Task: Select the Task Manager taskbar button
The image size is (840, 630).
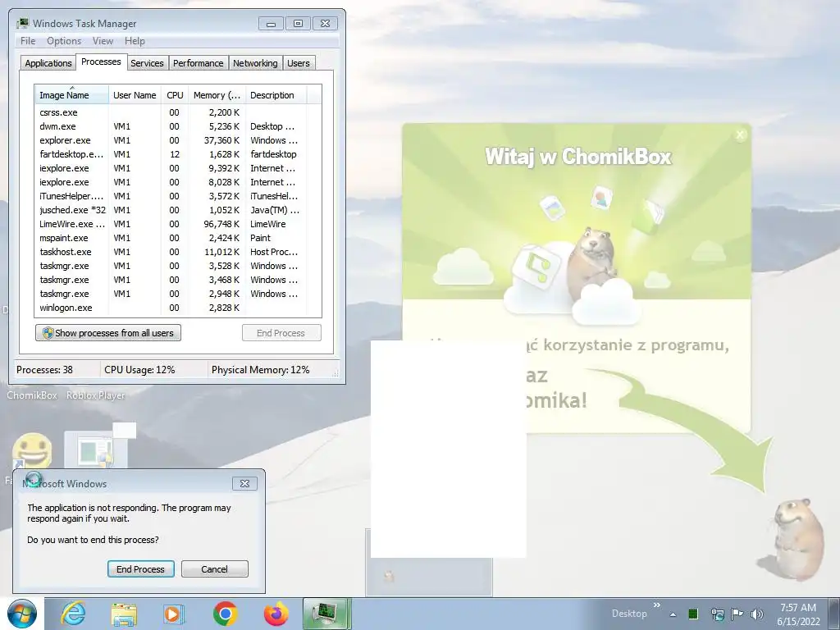Action: pyautogui.click(x=326, y=614)
